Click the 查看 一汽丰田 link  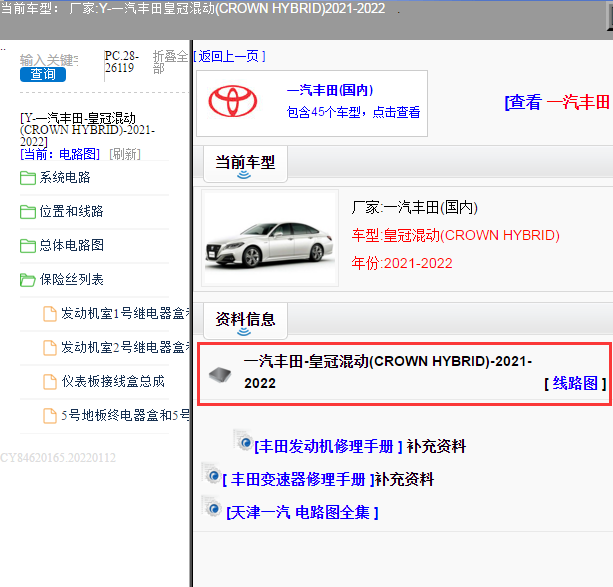[x=557, y=102]
